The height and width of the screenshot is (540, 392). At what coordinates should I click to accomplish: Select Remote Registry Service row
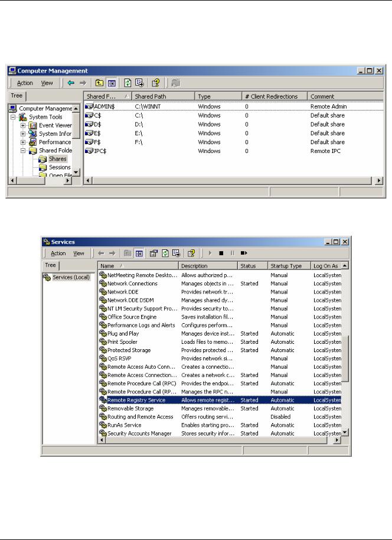pyautogui.click(x=220, y=400)
